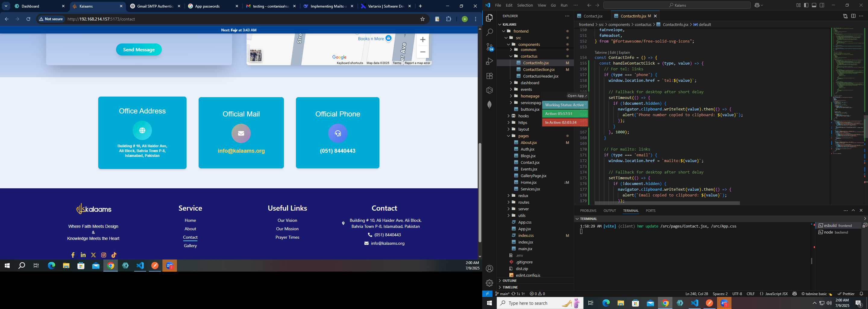Click the Facebook icon in the site footer
Viewport: 868px width, 309px height.
click(x=73, y=255)
